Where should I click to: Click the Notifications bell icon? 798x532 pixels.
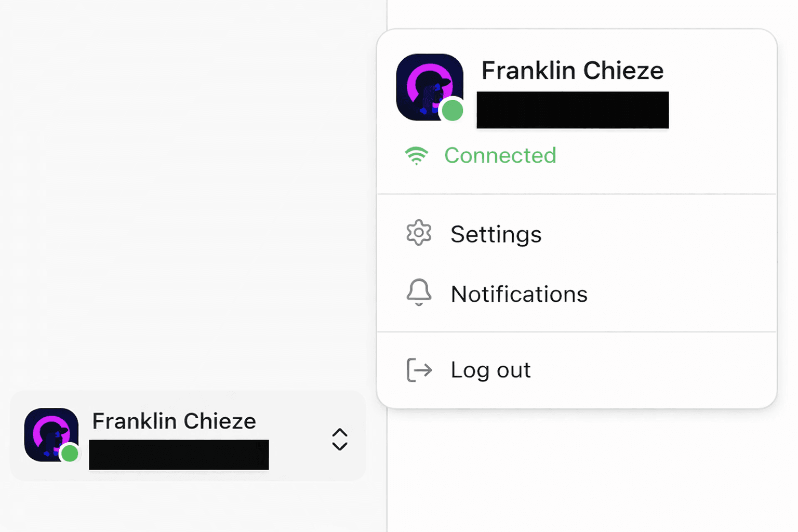[x=419, y=293]
